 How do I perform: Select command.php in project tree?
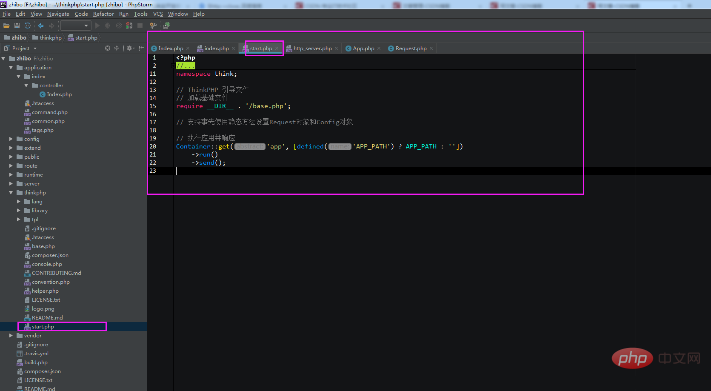(x=46, y=112)
